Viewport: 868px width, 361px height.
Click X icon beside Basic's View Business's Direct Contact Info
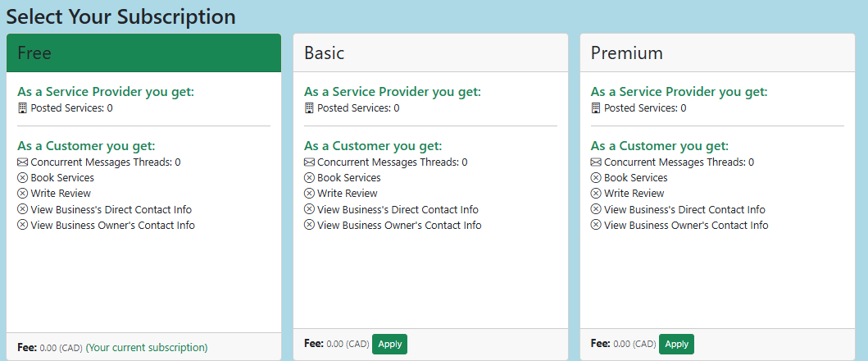point(309,209)
